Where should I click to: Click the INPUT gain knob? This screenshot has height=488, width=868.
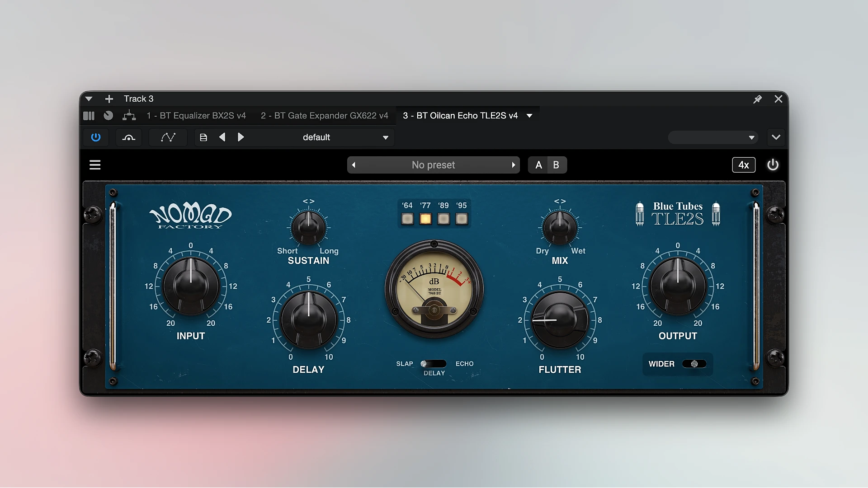(191, 286)
